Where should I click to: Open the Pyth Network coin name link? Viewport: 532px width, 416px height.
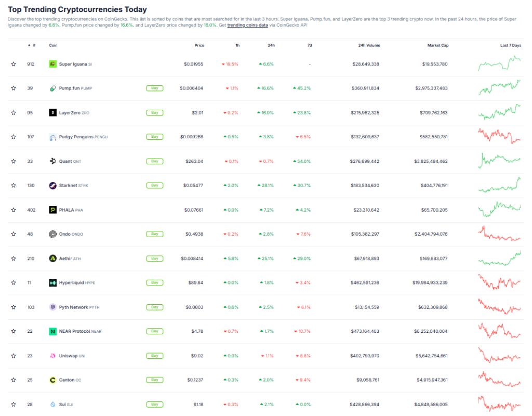(x=79, y=307)
